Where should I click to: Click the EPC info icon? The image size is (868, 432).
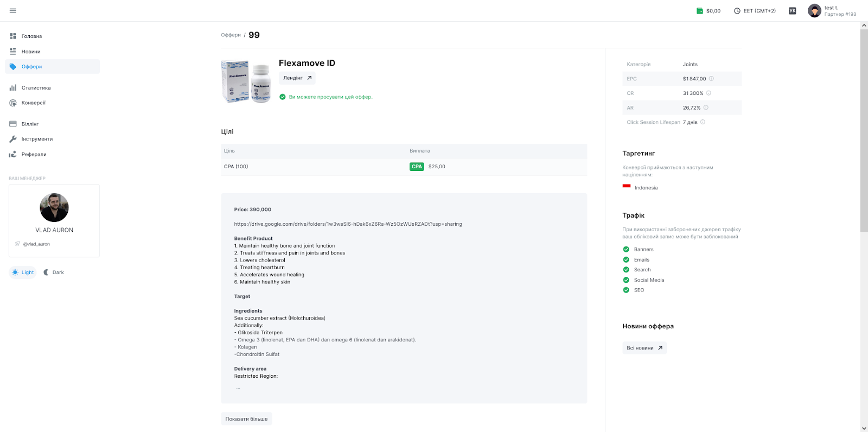pyautogui.click(x=711, y=79)
